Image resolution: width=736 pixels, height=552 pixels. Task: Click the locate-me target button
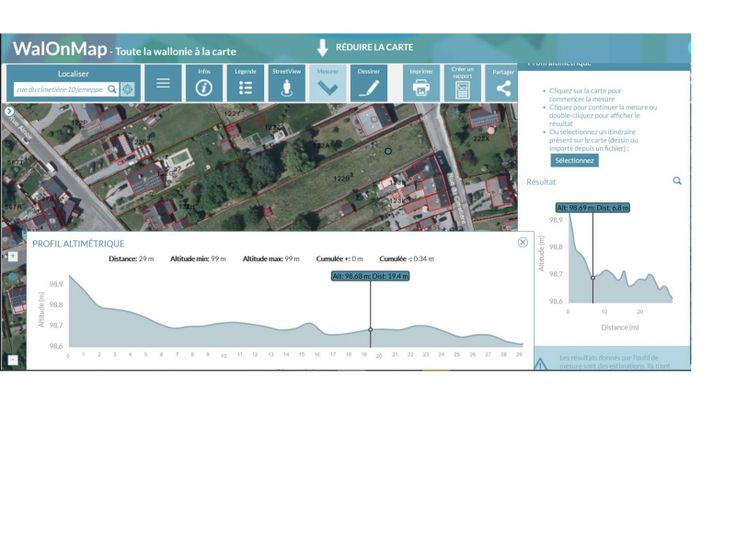coord(128,89)
